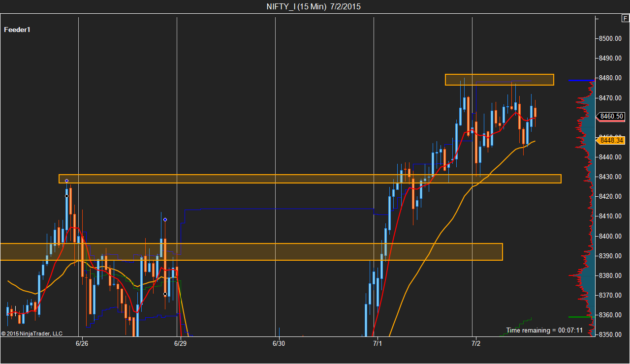Viewport: 630px width, 364px height.
Task: Click the 7/1 date label on time axis
Action: pos(377,343)
